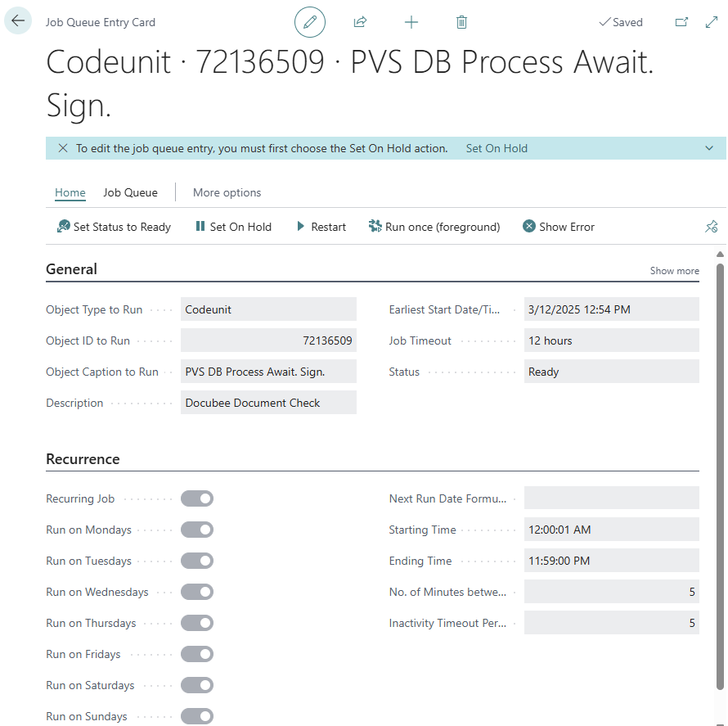Click the Saved status indicator

621,22
